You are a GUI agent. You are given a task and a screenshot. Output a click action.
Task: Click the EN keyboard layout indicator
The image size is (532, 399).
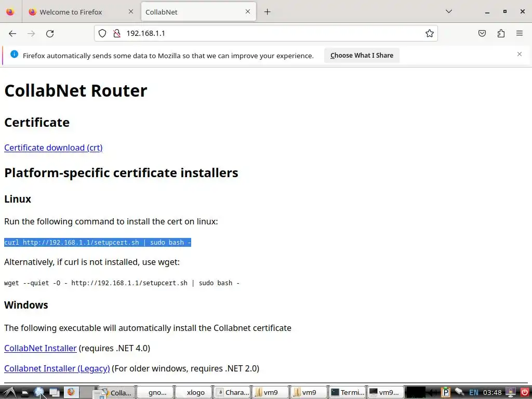(x=474, y=393)
